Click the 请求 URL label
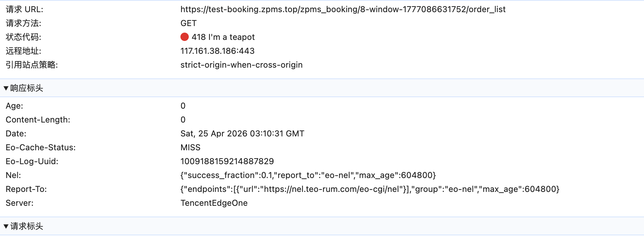The width and height of the screenshot is (644, 236). [24, 9]
